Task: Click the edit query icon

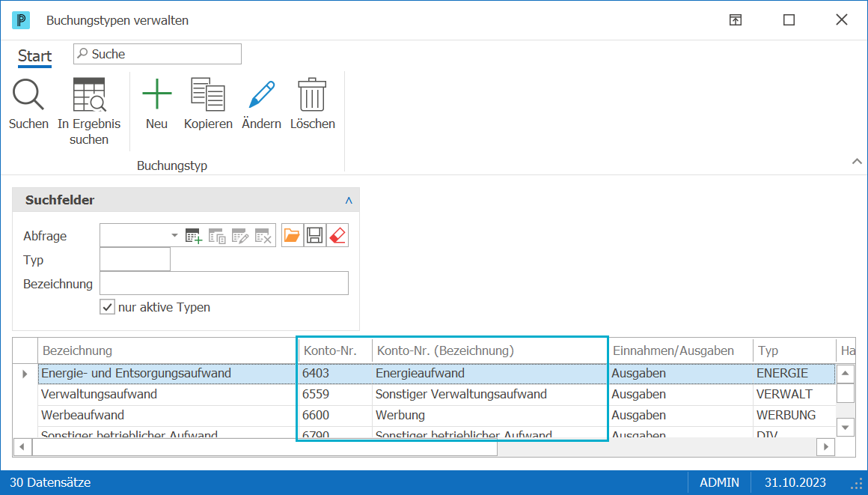Action: pos(240,236)
